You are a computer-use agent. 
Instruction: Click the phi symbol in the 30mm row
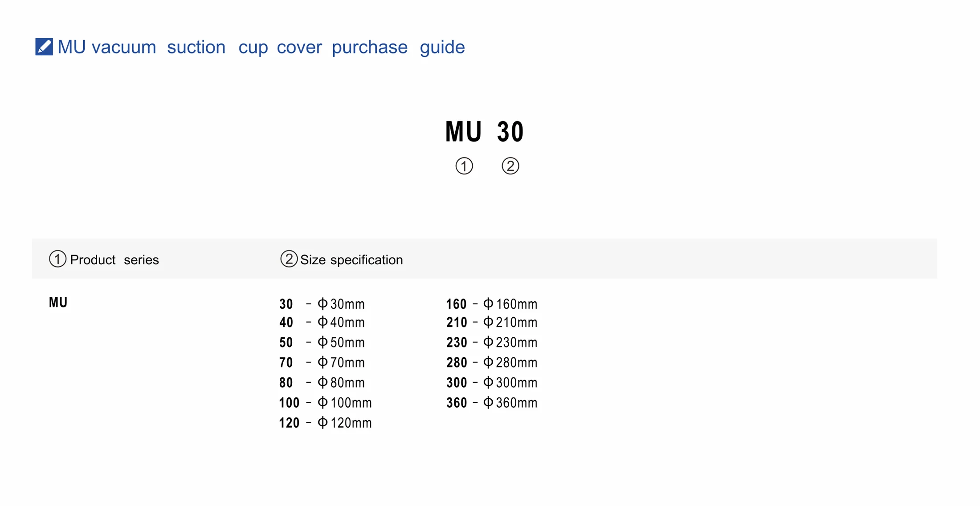(323, 304)
